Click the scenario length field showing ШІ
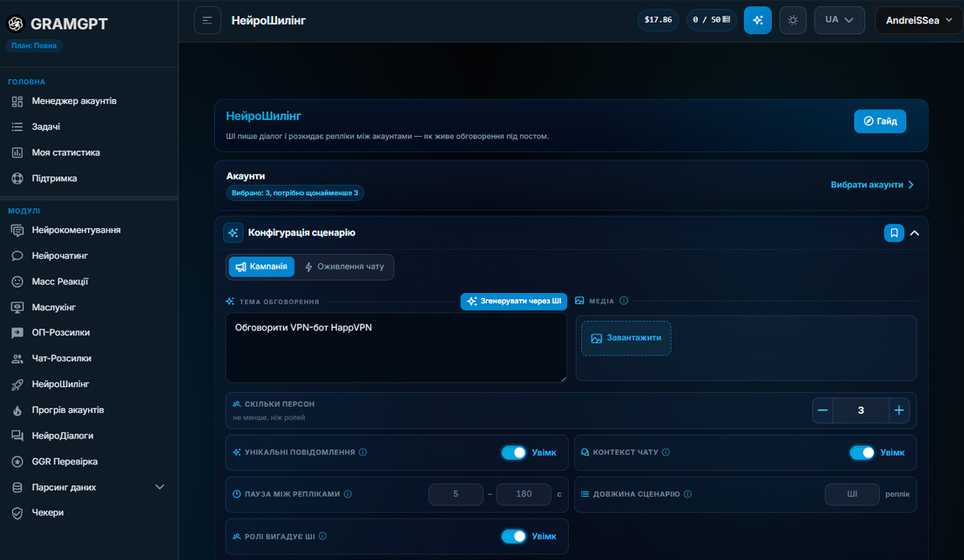Screen dimensions: 964x560 852,494
